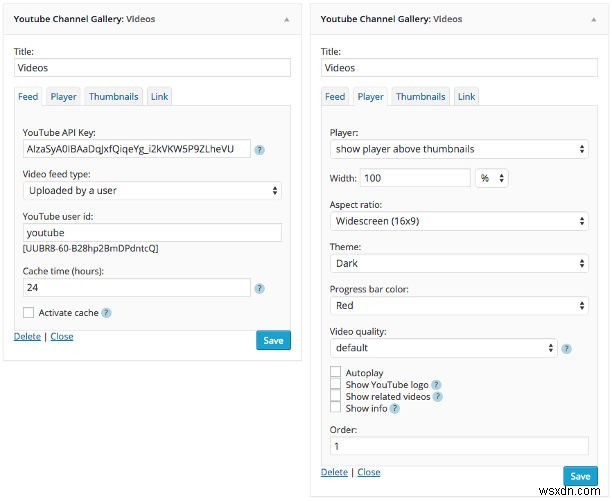This screenshot has height=501, width=612.
Task: Click Save button in right widget
Action: coord(580,476)
